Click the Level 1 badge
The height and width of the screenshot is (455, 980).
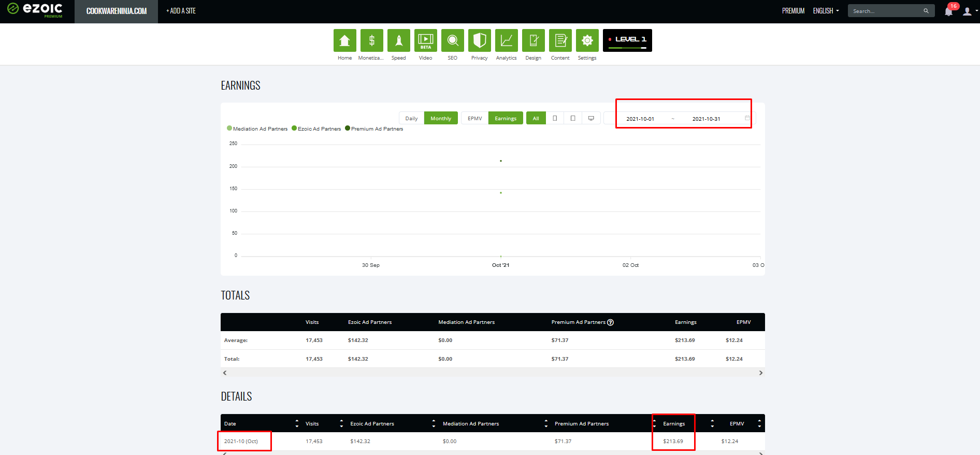click(x=627, y=40)
